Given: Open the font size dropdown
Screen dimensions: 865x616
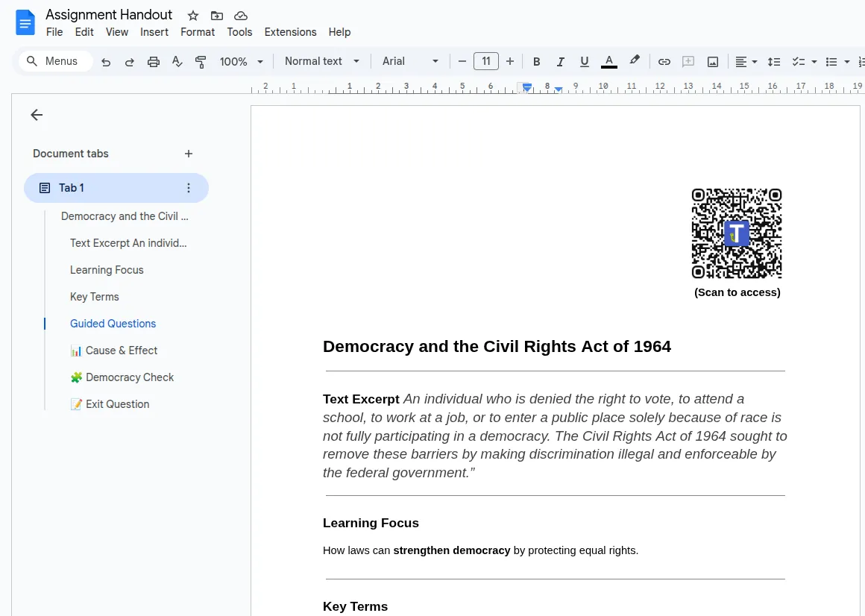Looking at the screenshot, I should 485,61.
